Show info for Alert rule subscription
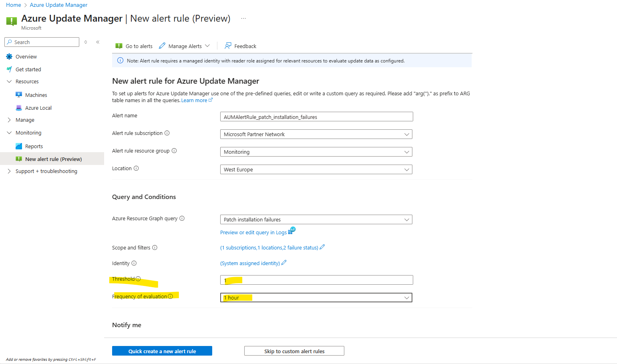 (x=167, y=133)
